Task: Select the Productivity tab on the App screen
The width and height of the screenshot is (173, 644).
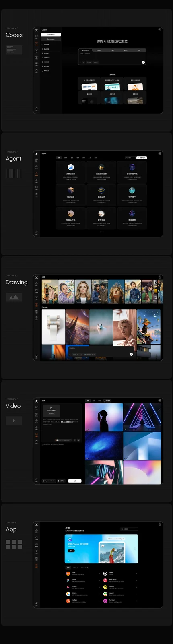Action: [85, 568]
